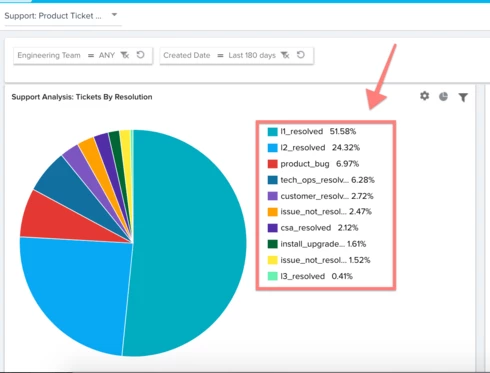The image size is (490, 373).
Task: Change chart type via pie icon
Action: click(x=443, y=97)
